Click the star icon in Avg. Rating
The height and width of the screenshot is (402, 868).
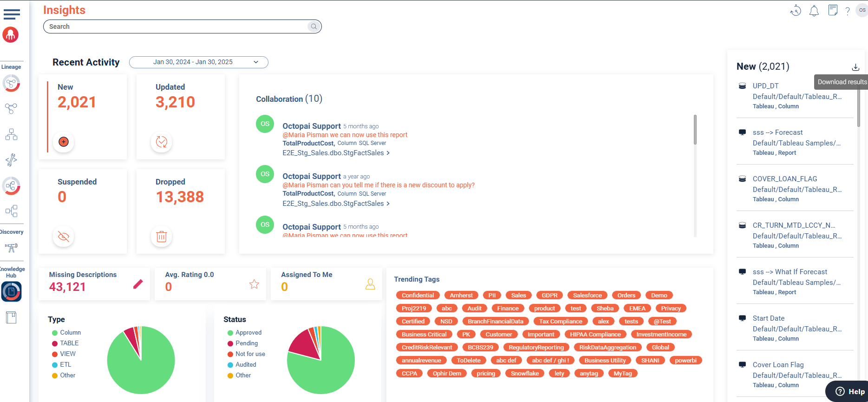pyautogui.click(x=254, y=284)
